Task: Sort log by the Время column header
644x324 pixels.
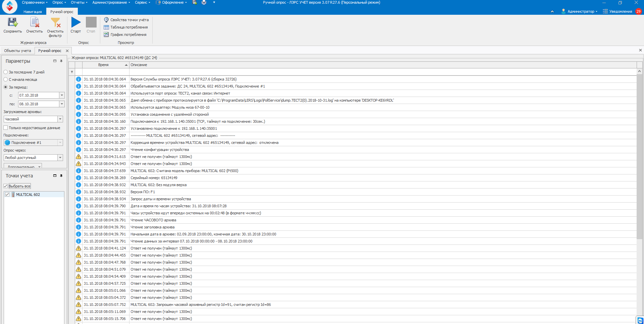Action: 106,65
